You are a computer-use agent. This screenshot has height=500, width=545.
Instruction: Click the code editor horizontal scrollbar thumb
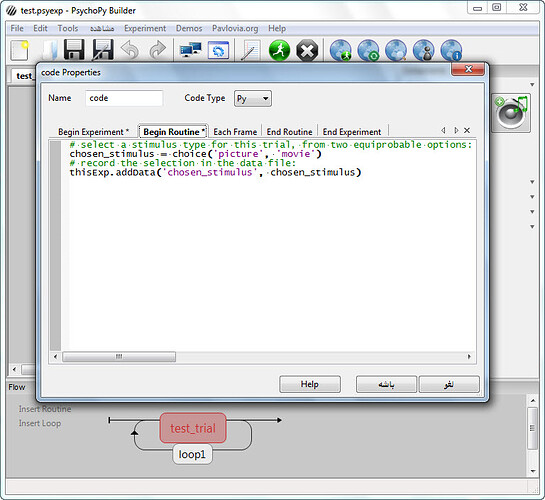tap(119, 356)
